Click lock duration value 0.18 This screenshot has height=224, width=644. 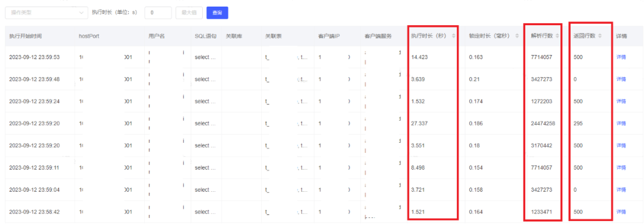tap(474, 145)
